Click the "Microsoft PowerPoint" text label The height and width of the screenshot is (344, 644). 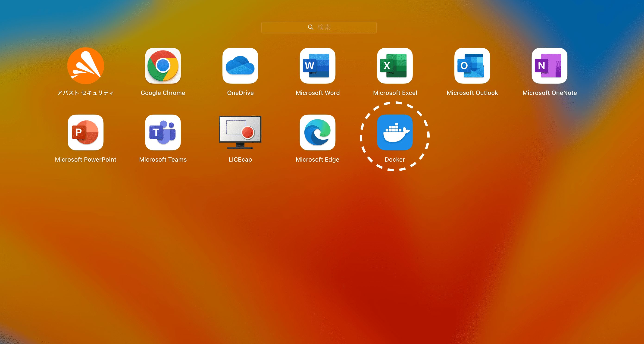click(x=85, y=159)
